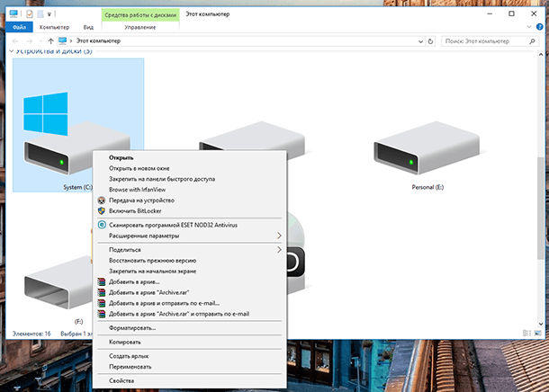Image resolution: width=549 pixels, height=392 pixels.
Task: Click the vertical scrollbar down arrow
Action: click(x=541, y=324)
